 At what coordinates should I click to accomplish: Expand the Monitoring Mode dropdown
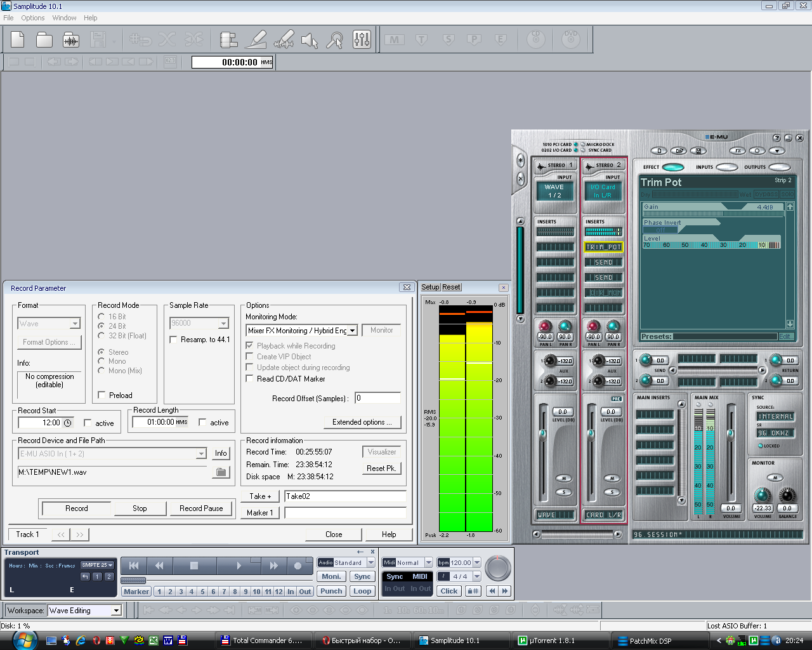point(353,331)
